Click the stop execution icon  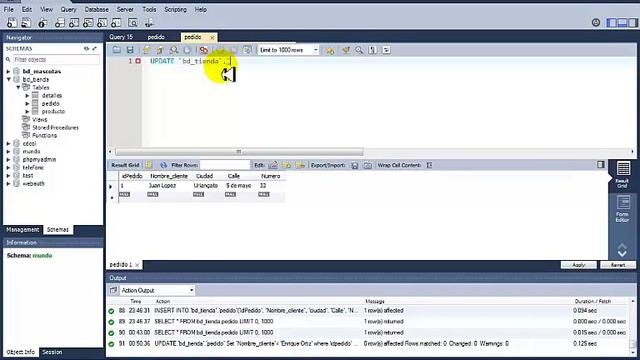click(187, 50)
